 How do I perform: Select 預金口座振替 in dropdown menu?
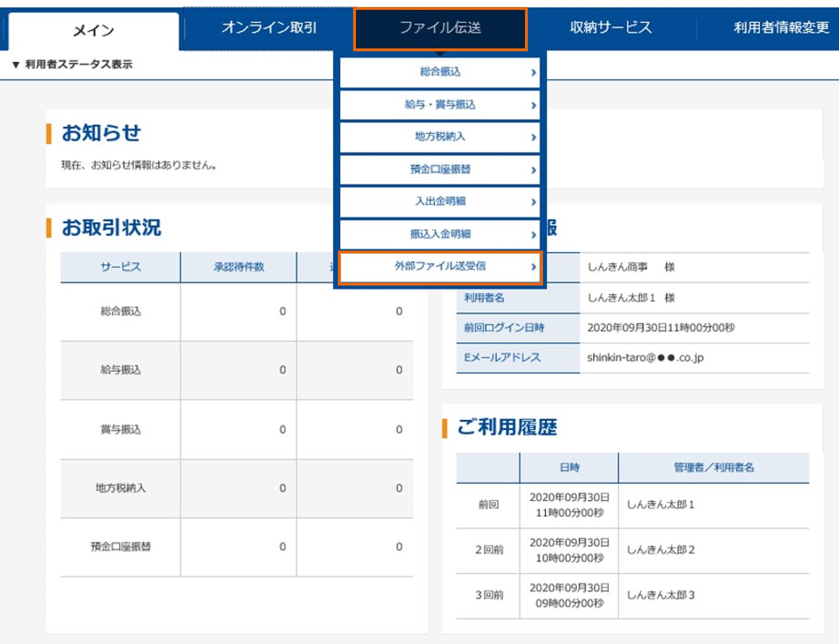click(x=440, y=169)
